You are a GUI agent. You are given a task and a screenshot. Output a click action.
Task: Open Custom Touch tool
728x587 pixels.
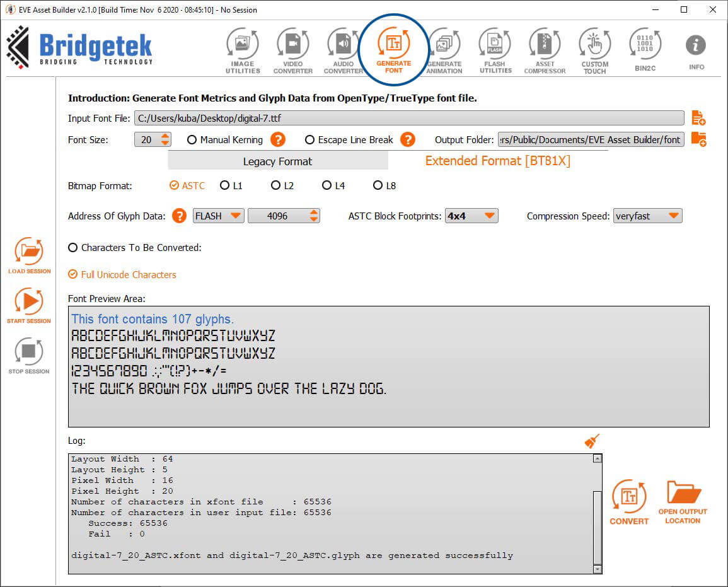tap(595, 50)
